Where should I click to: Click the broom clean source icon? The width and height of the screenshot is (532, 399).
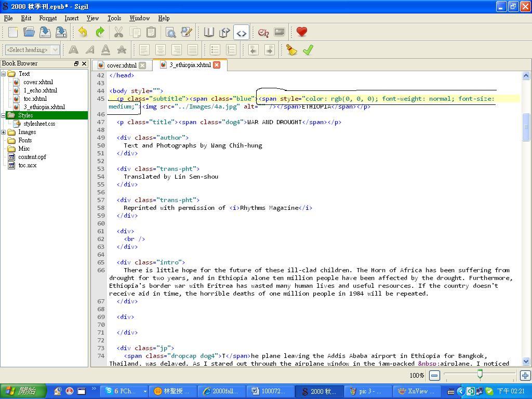click(x=291, y=50)
